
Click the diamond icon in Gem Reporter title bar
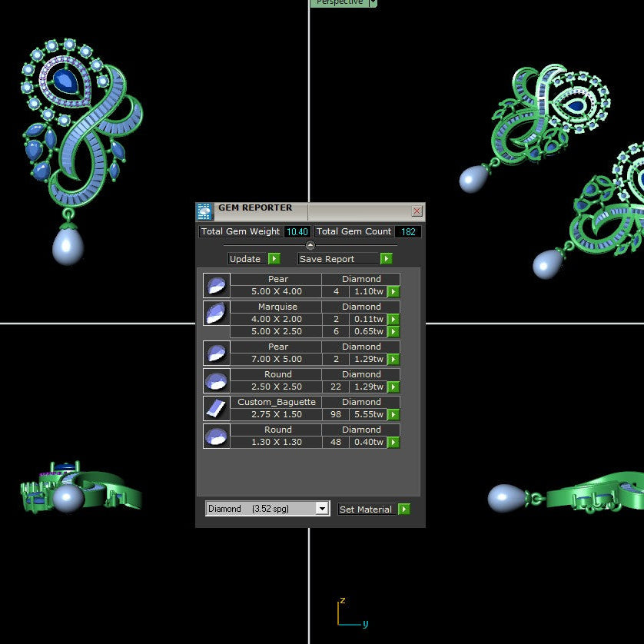point(203,211)
